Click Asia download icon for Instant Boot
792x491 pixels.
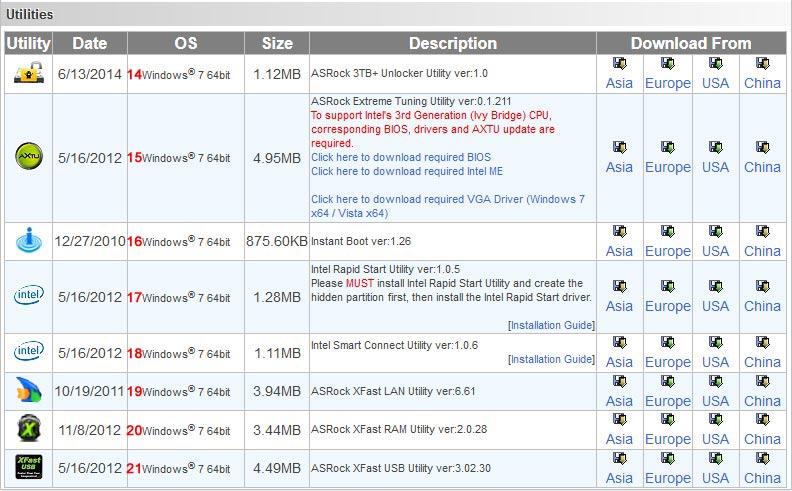tap(619, 231)
